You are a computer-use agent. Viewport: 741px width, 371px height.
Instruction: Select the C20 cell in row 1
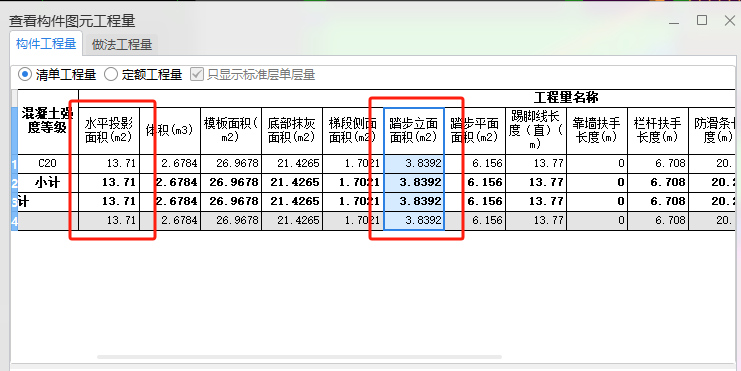[x=48, y=164]
